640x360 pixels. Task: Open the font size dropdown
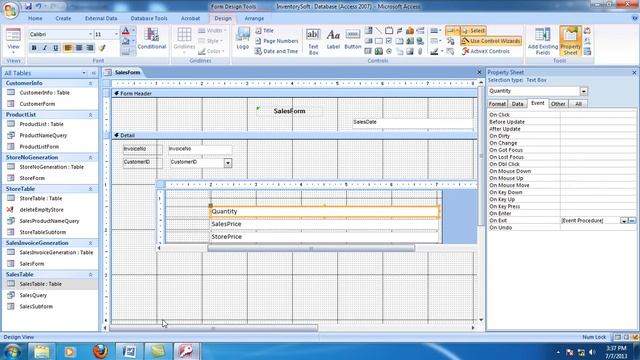click(116, 34)
